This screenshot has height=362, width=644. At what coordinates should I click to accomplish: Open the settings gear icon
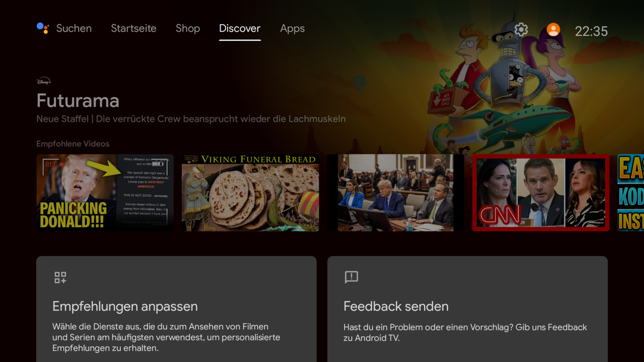click(521, 30)
